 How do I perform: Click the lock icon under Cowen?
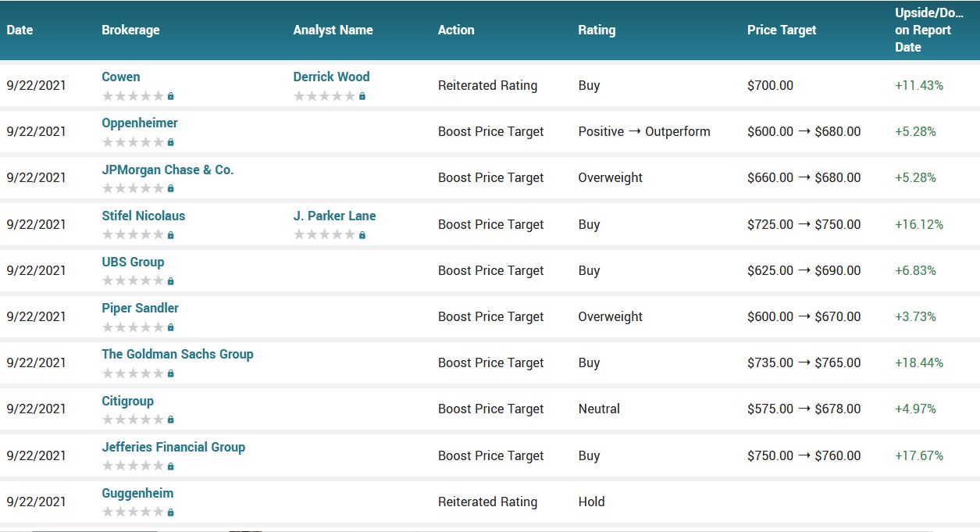171,96
